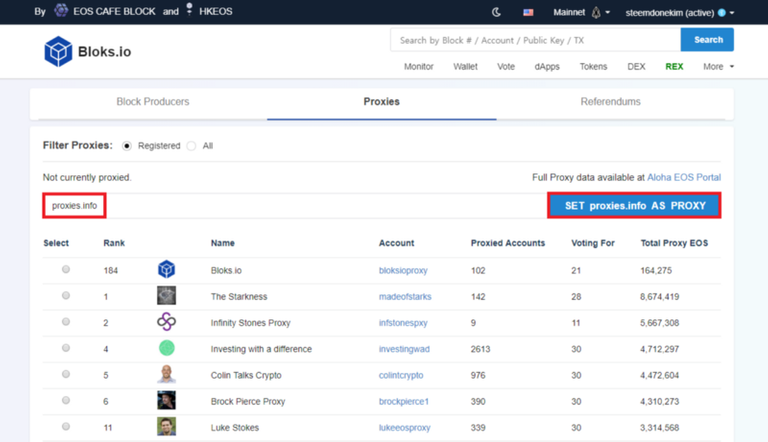768x442 pixels.
Task: Switch to the Block Producers tab
Action: pos(152,102)
